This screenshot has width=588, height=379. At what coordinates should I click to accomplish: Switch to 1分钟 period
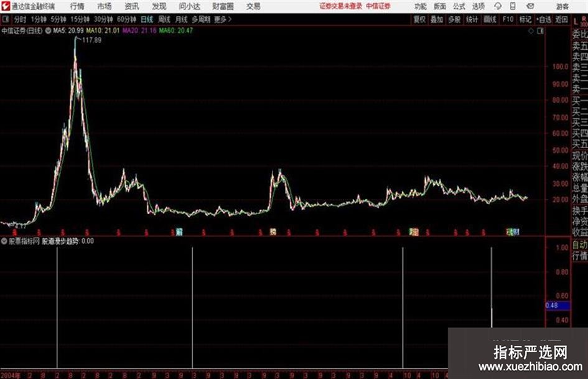point(39,19)
